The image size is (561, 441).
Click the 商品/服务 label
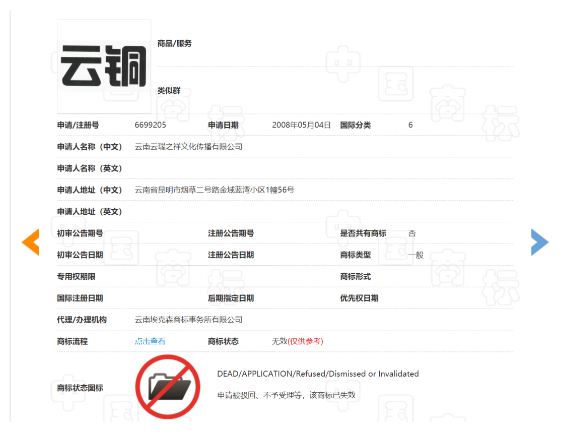point(175,44)
